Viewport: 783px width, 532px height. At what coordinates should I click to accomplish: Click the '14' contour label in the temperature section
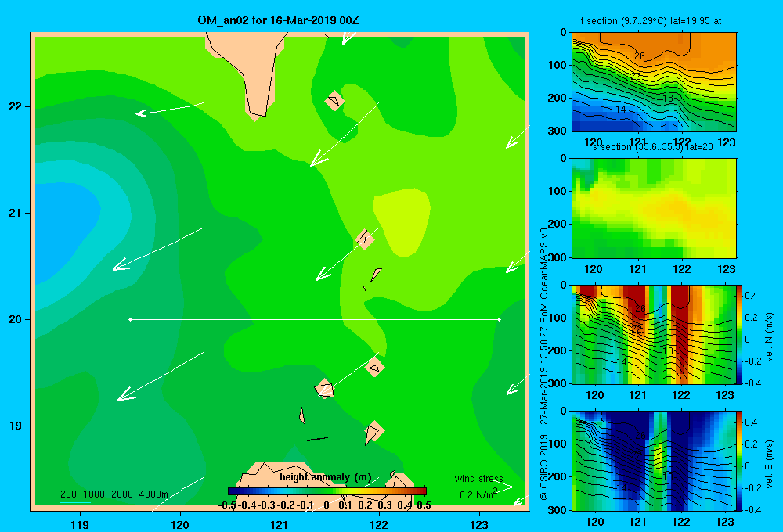620,110
